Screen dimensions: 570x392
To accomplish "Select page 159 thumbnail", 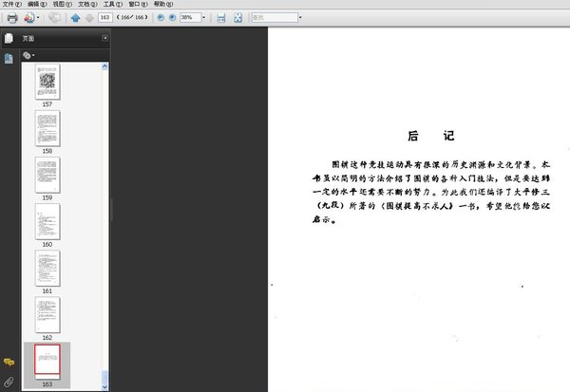I will pos(47,175).
